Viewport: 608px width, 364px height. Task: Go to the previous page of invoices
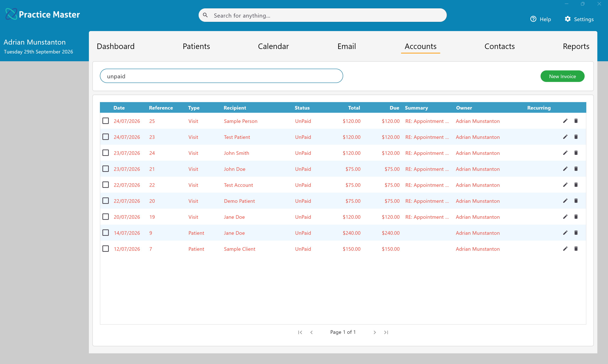(x=311, y=332)
